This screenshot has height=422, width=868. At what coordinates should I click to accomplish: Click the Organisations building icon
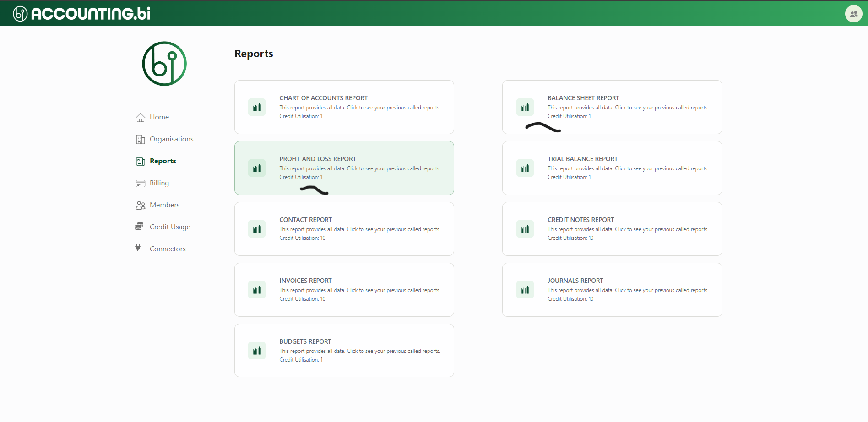[140, 139]
